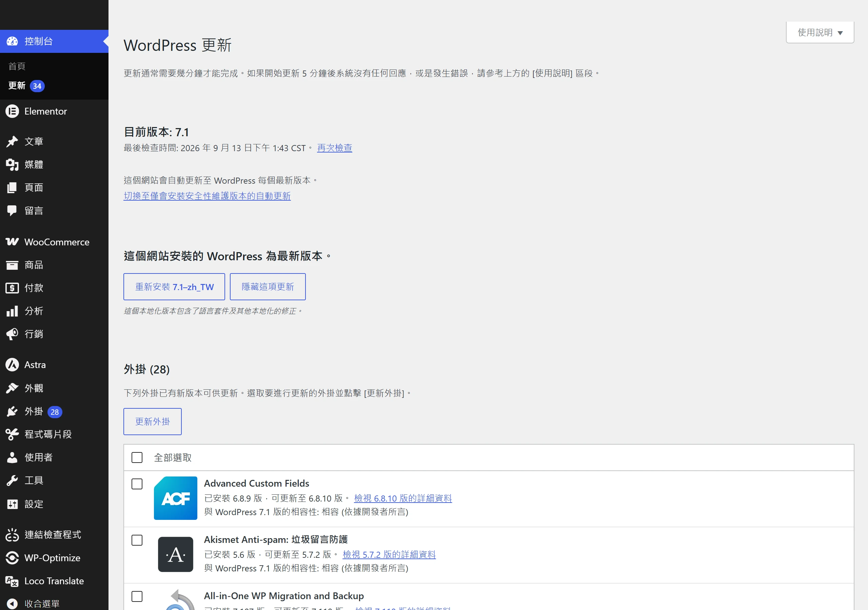Image resolution: width=868 pixels, height=610 pixels.
Task: Click the pushpin icon for 文章
Action: 12,141
